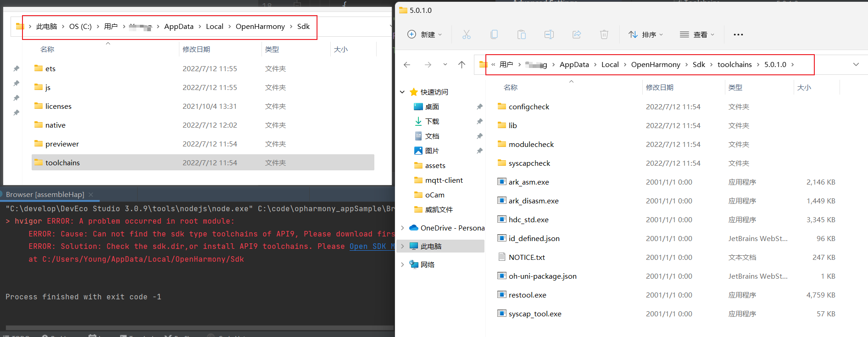Unpin 下载 using its pin icon
This screenshot has height=337, width=868.
tap(479, 121)
